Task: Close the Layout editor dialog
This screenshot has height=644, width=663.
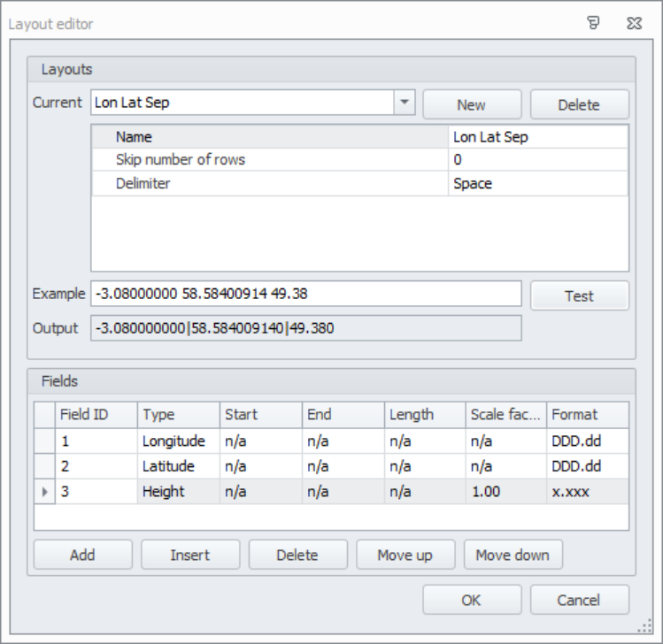Action: [x=635, y=24]
